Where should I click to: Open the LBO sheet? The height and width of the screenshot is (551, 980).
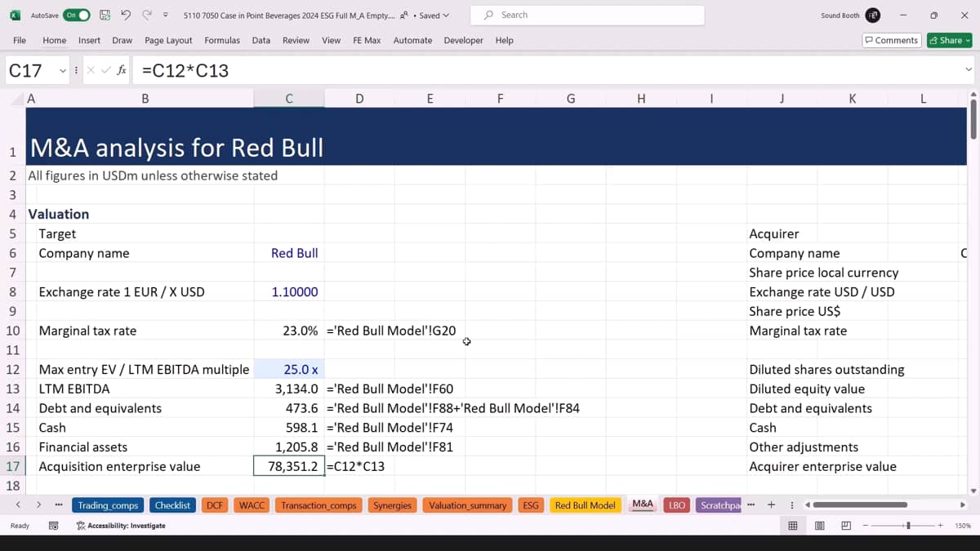(677, 505)
